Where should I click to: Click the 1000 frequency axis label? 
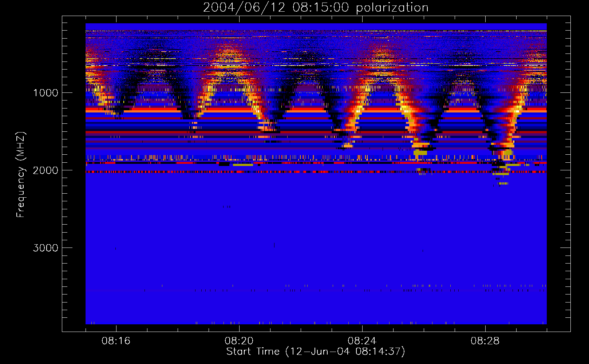tap(46, 93)
